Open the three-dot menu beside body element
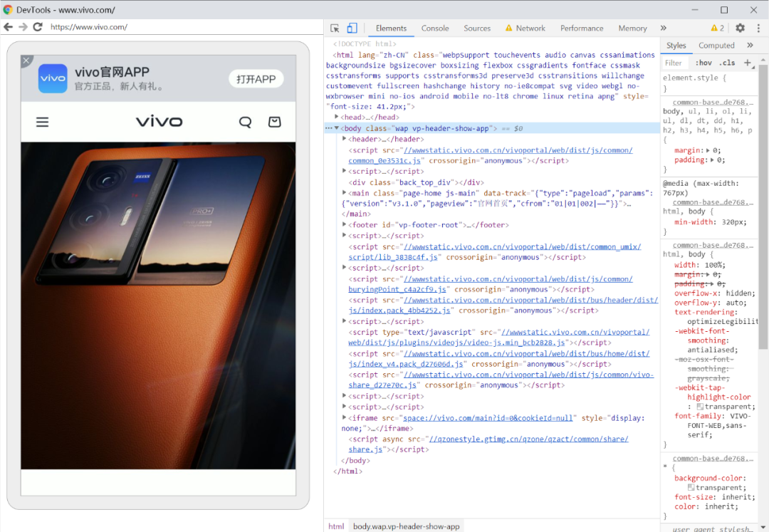This screenshot has width=769, height=532. (x=328, y=128)
